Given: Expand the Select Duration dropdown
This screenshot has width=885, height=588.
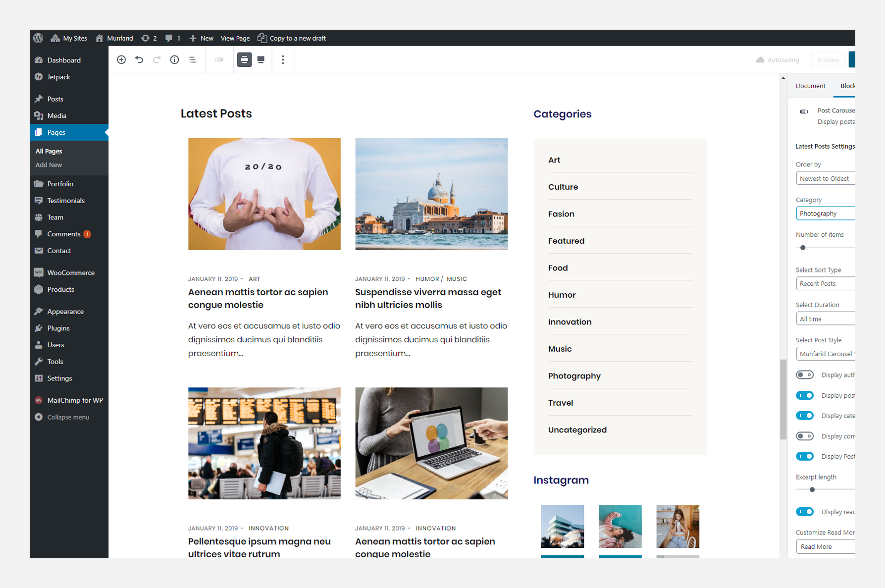Looking at the screenshot, I should (x=825, y=319).
